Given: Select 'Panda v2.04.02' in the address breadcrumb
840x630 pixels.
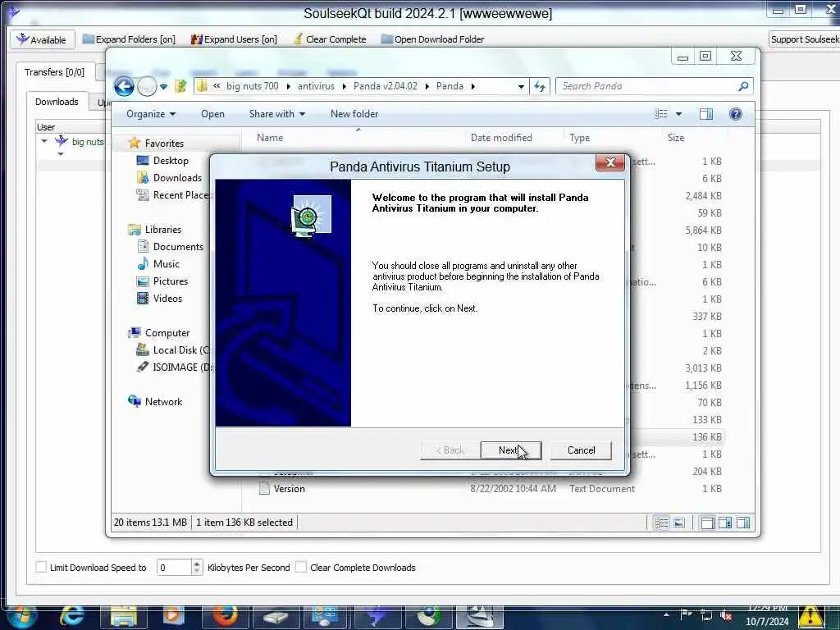Looking at the screenshot, I should click(386, 85).
